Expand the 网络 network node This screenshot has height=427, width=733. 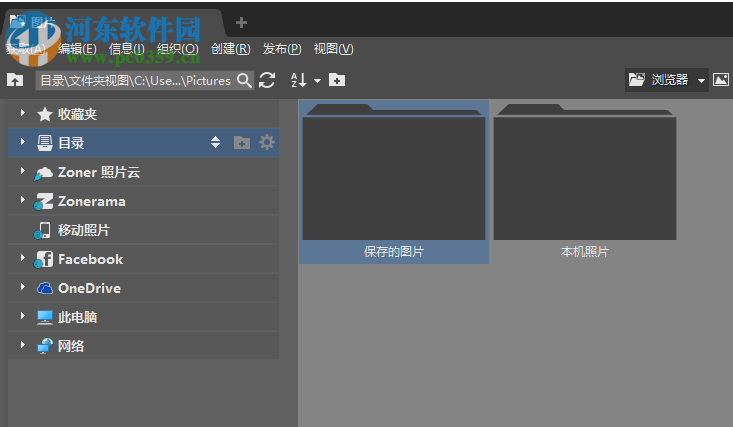22,345
